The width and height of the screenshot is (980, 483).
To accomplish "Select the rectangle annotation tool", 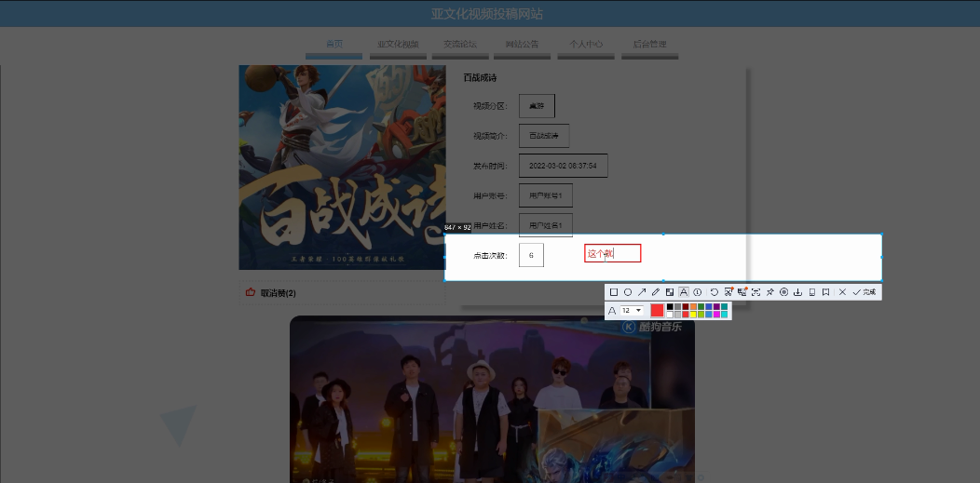I will pos(614,292).
